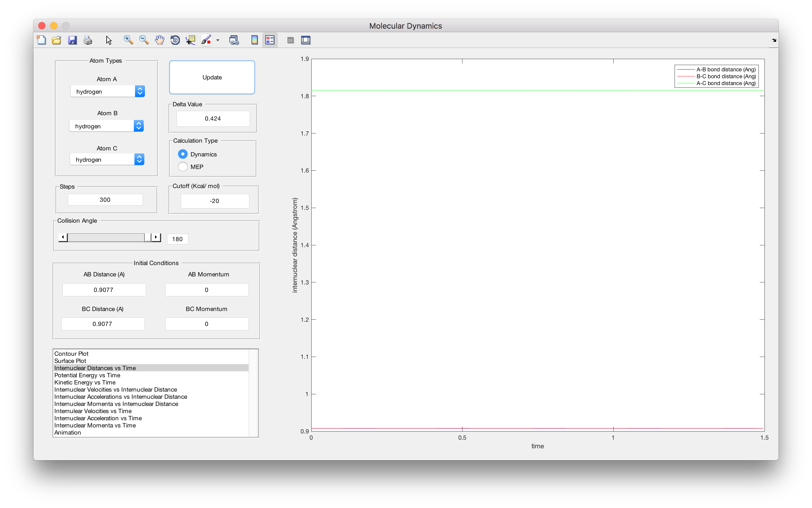Select Animation in the plot list
Image resolution: width=812 pixels, height=508 pixels.
click(x=68, y=433)
